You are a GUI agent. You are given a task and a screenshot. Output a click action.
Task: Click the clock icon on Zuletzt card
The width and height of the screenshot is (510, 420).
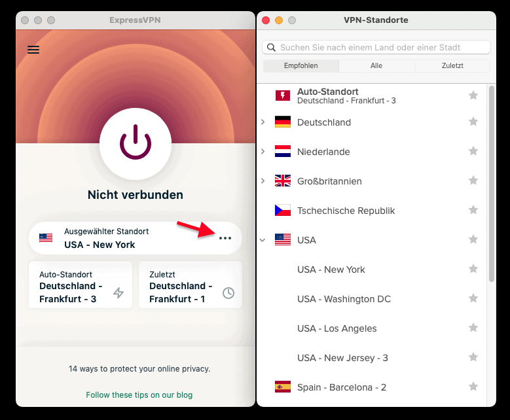tap(228, 293)
